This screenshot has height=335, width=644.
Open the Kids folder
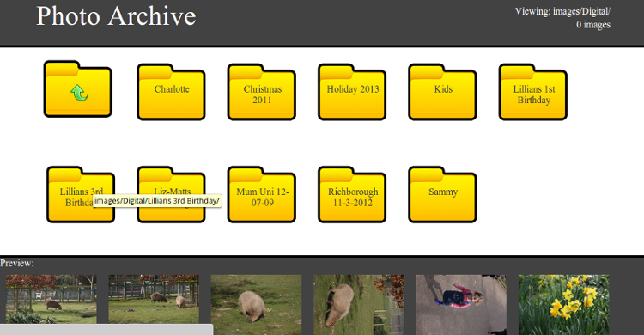pyautogui.click(x=442, y=92)
